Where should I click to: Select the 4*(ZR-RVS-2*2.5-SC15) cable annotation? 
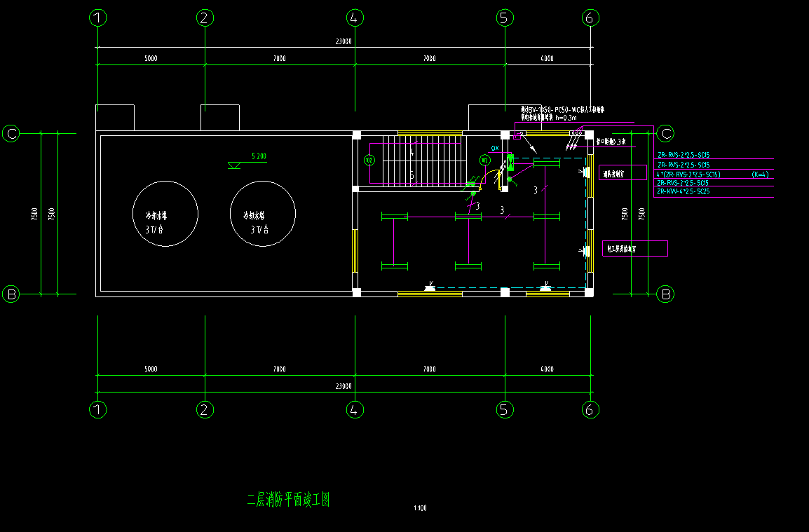(x=688, y=174)
